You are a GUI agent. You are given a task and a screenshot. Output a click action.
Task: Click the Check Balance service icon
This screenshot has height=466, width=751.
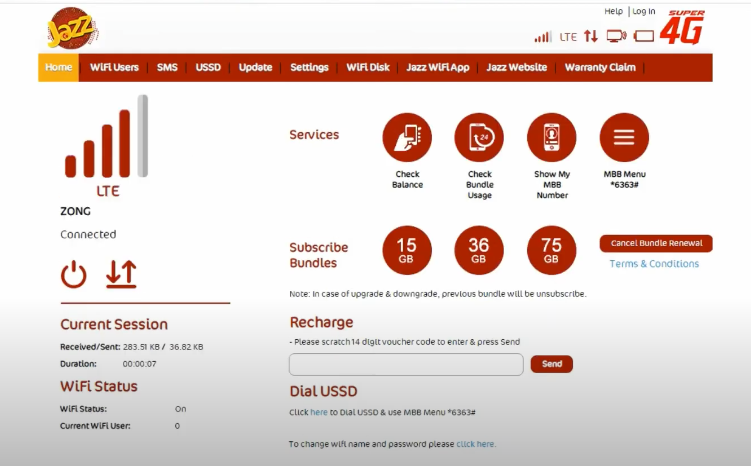(x=407, y=138)
